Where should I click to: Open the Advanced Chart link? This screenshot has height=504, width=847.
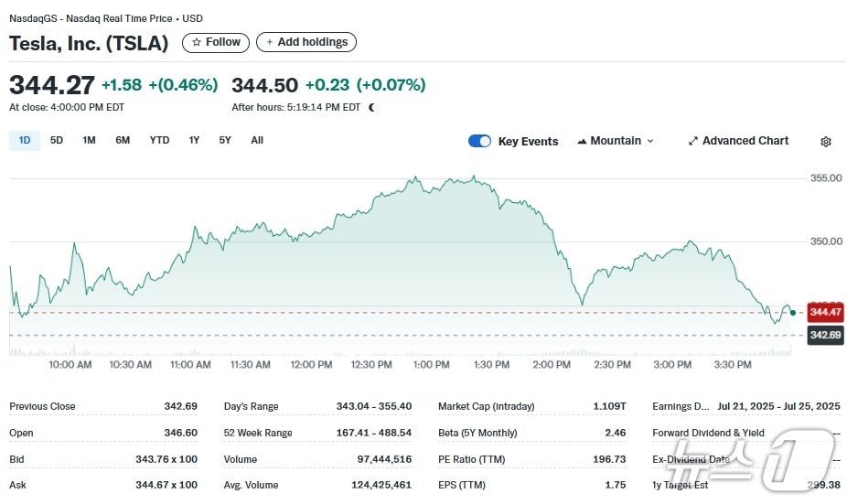click(x=745, y=141)
